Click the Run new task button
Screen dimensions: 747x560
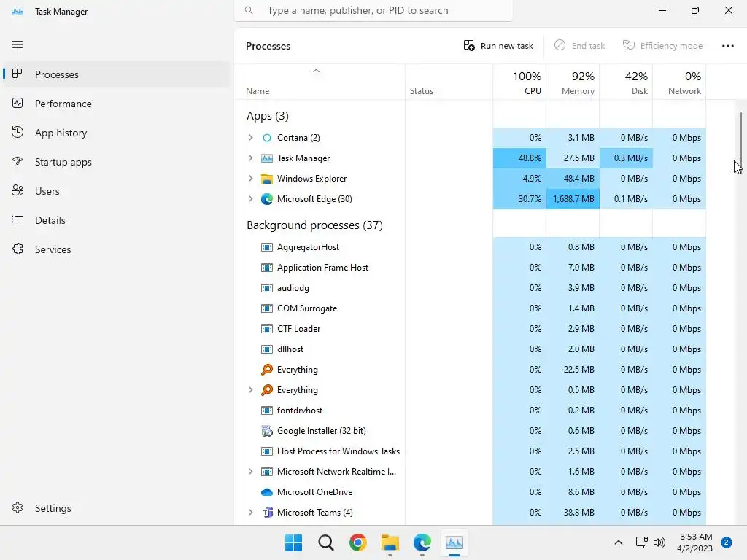(x=498, y=46)
